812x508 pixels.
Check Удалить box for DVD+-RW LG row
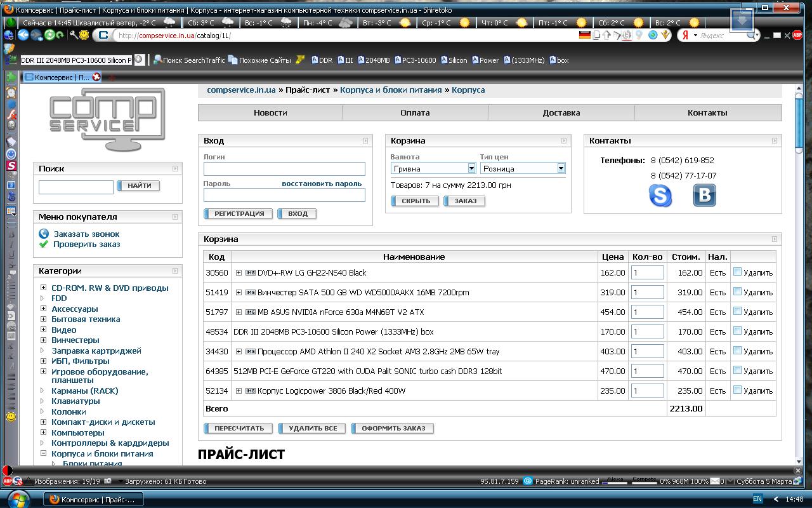pyautogui.click(x=737, y=272)
